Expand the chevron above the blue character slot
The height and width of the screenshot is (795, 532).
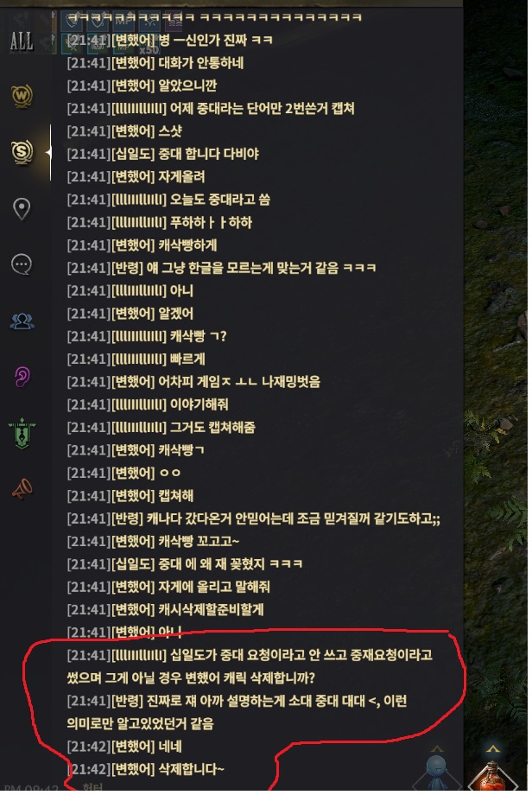[x=436, y=749]
